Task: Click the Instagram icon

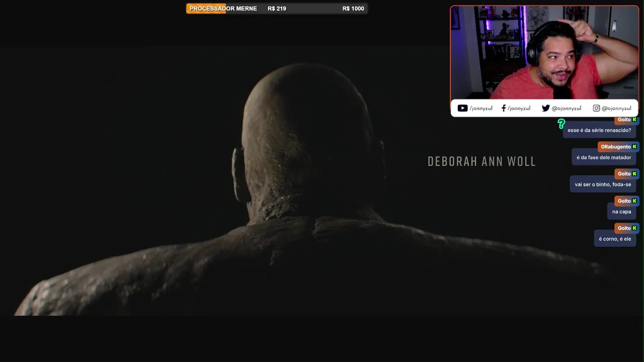Action: [x=596, y=108]
